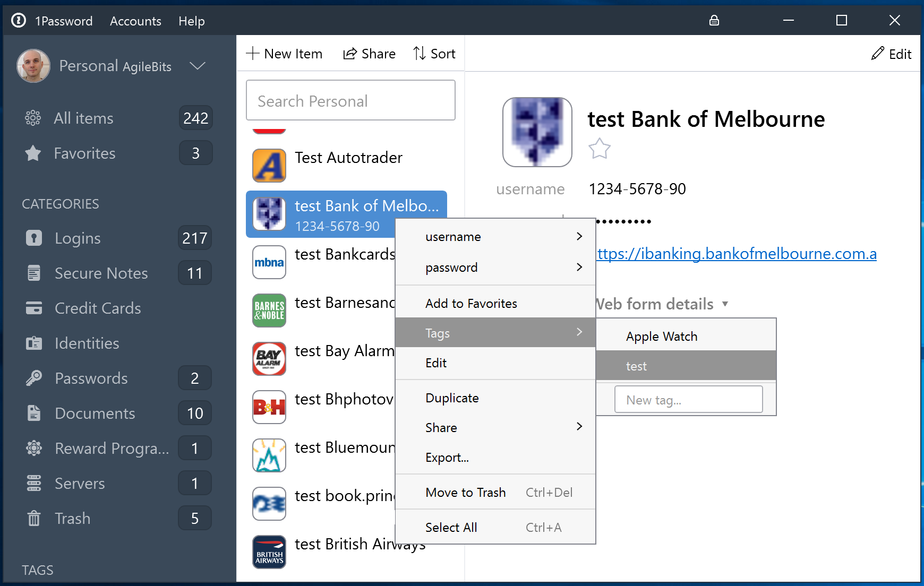Click the Bluemountain item icon
Image resolution: width=924 pixels, height=586 pixels.
tap(269, 455)
